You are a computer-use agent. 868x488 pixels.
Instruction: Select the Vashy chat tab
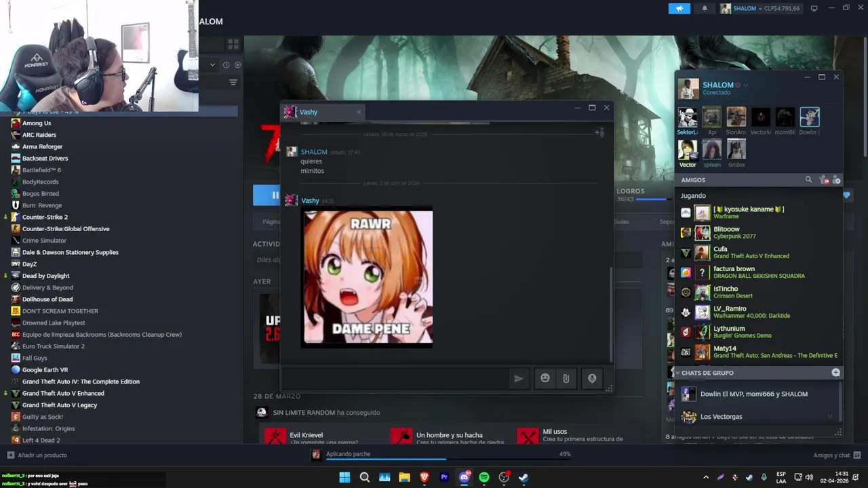(324, 112)
